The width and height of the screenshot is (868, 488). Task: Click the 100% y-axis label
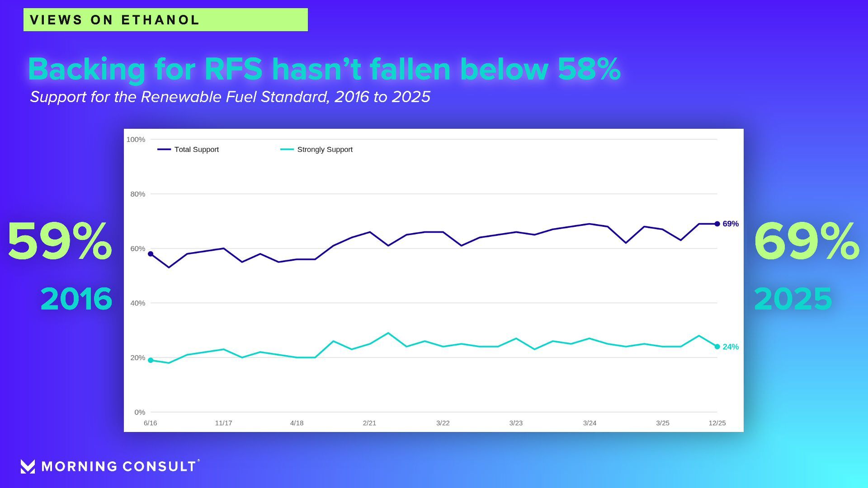click(136, 140)
